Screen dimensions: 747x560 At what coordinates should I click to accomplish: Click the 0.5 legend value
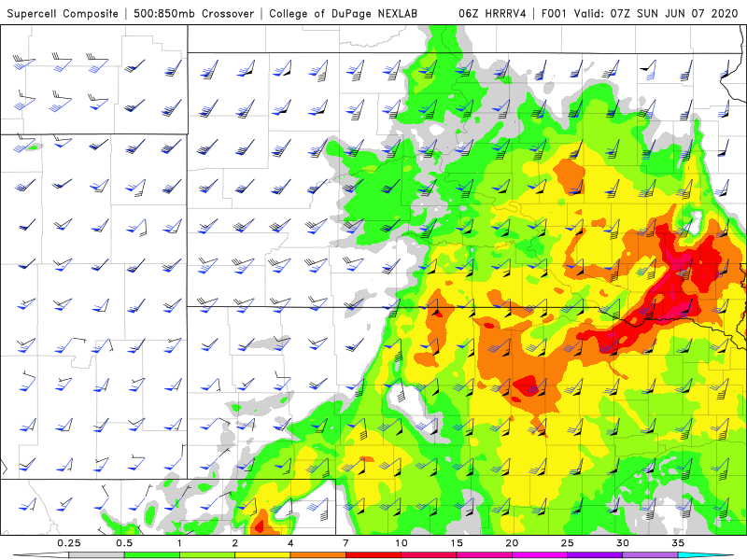coord(124,543)
